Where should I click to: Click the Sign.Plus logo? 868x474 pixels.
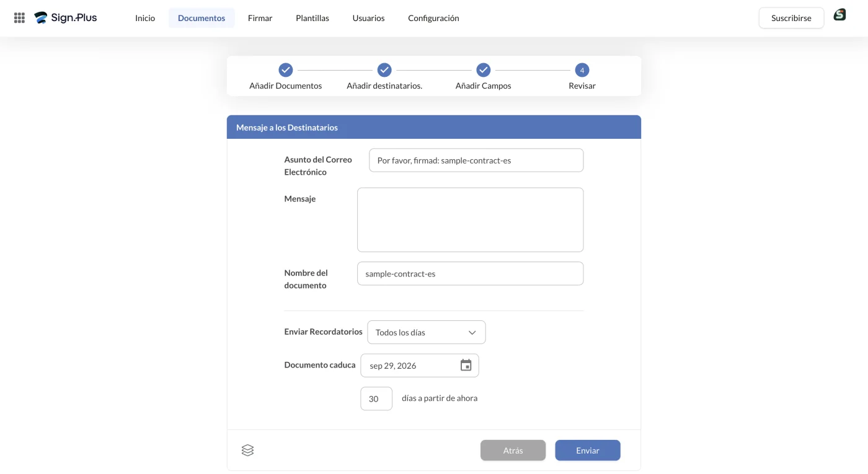coord(66,18)
